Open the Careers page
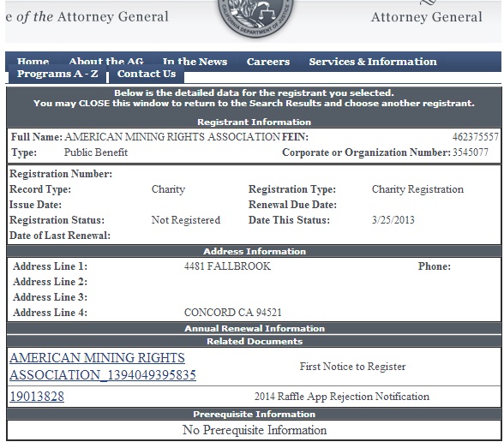This screenshot has height=442, width=504. [268, 62]
